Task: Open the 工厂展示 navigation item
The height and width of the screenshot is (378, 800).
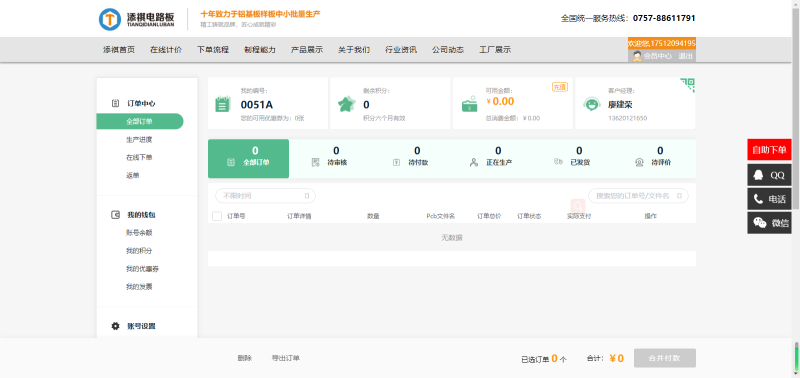Action: [495, 50]
